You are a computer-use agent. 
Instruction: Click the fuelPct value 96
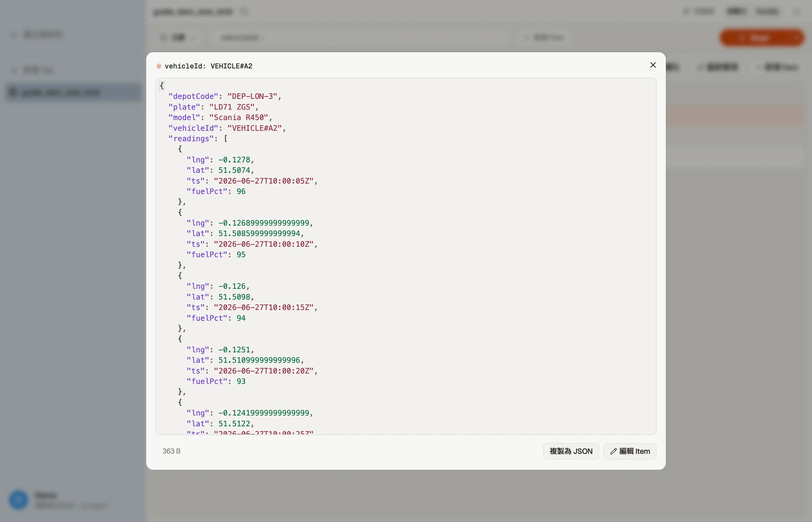pos(241,191)
